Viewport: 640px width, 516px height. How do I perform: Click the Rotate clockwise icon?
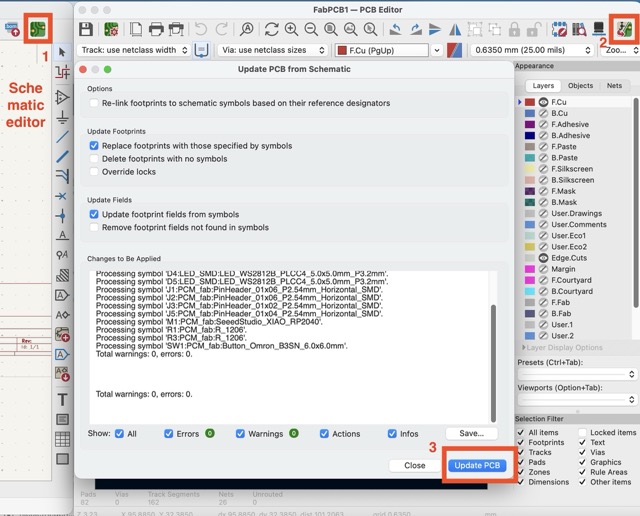(416, 29)
